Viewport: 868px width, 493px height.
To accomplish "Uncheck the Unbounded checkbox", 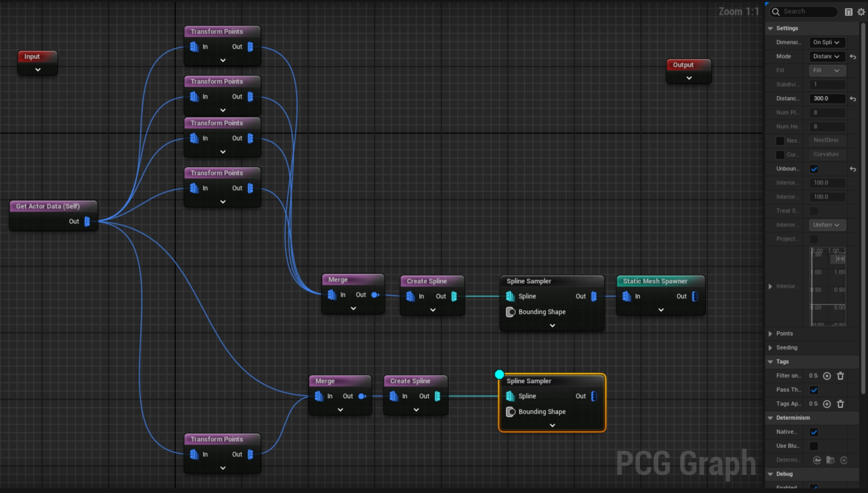I will 814,169.
